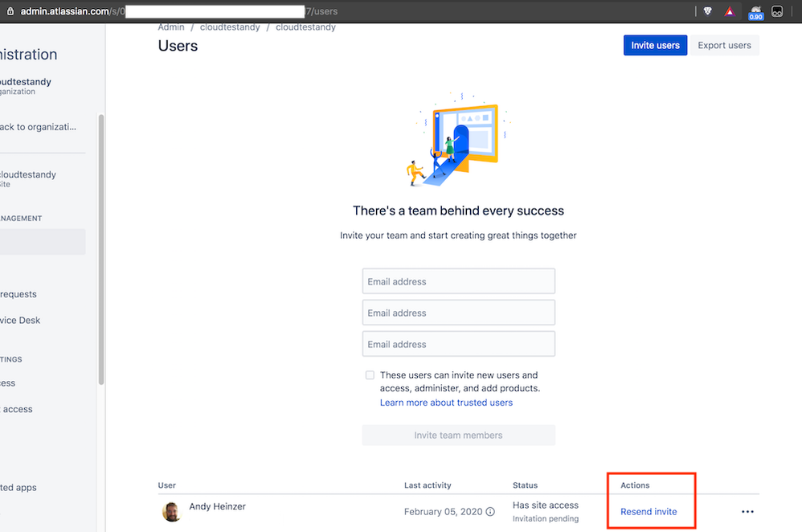Click the third Email address field
The width and height of the screenshot is (802, 532).
(x=458, y=344)
